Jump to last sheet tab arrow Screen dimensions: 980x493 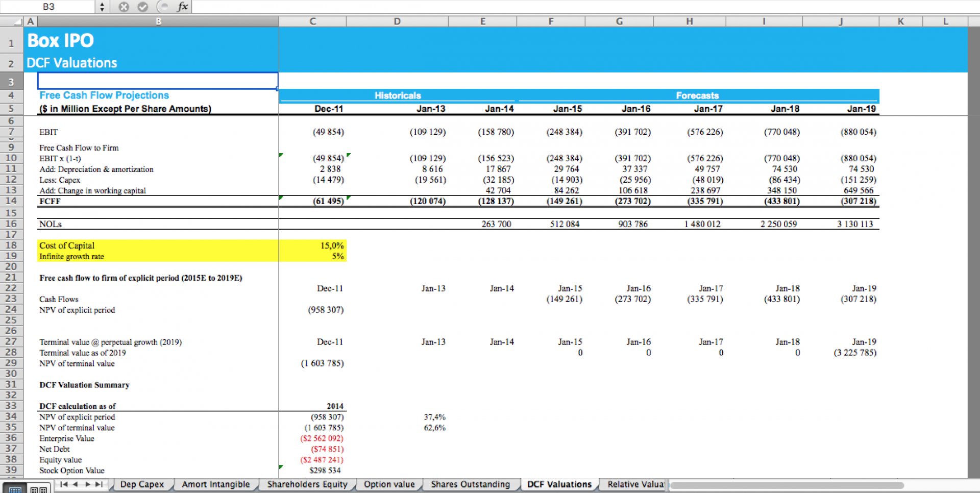point(99,484)
